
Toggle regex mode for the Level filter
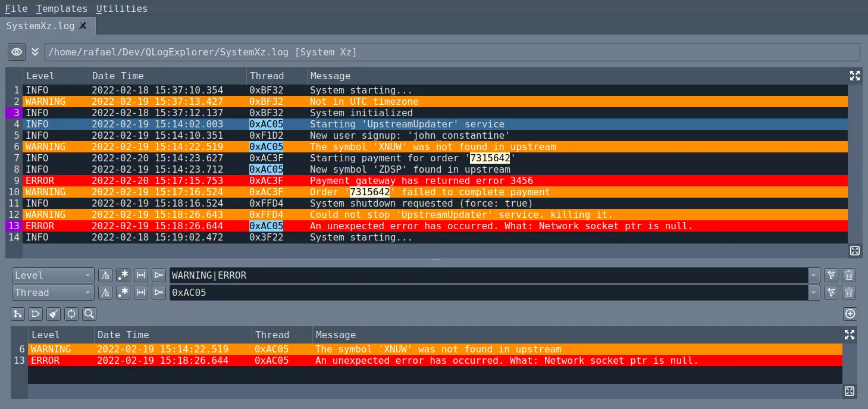(x=123, y=275)
